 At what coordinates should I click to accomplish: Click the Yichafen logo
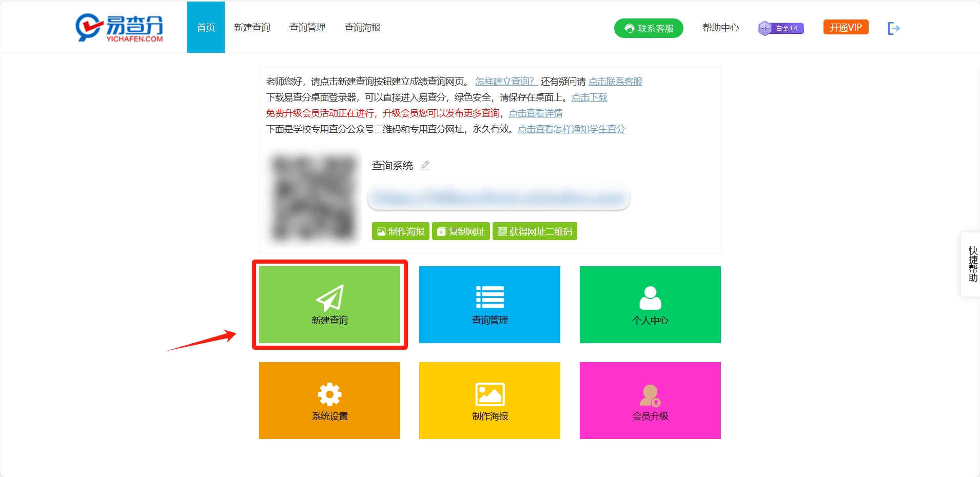[x=119, y=28]
